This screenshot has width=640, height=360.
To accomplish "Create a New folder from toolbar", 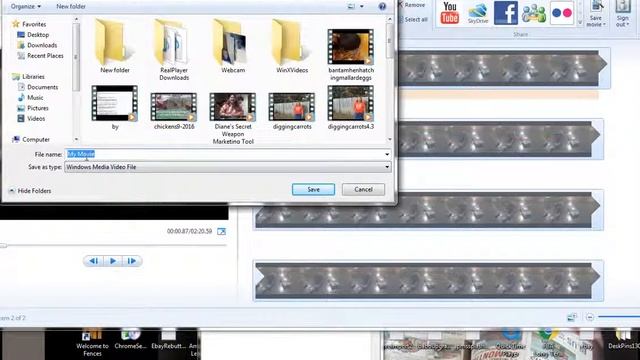I will click(x=71, y=6).
